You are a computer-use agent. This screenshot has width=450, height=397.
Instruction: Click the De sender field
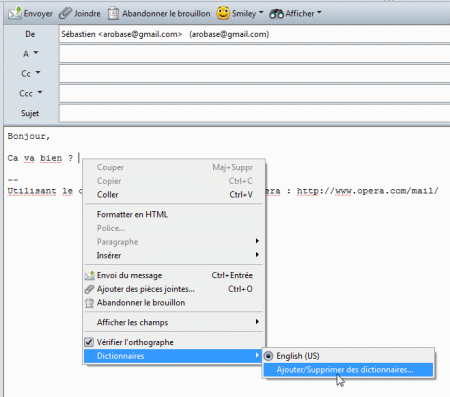255,34
